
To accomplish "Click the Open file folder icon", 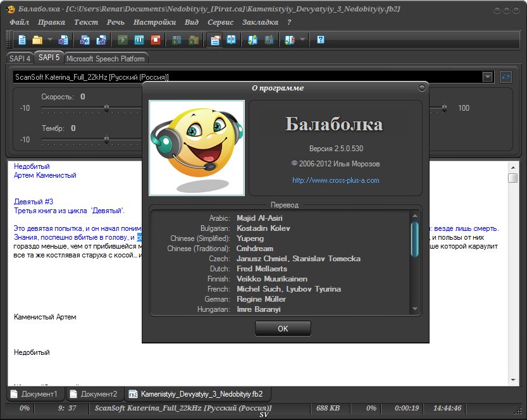I will pos(37,40).
